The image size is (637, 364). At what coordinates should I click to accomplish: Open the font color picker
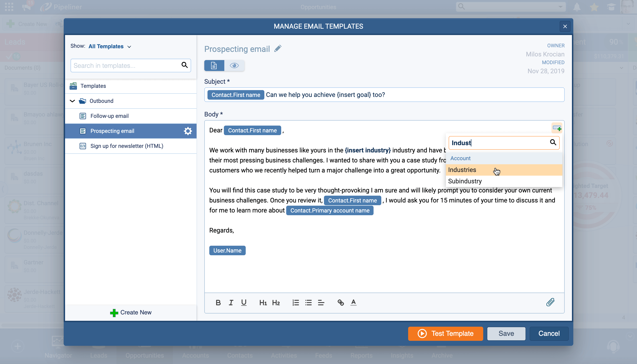point(353,303)
